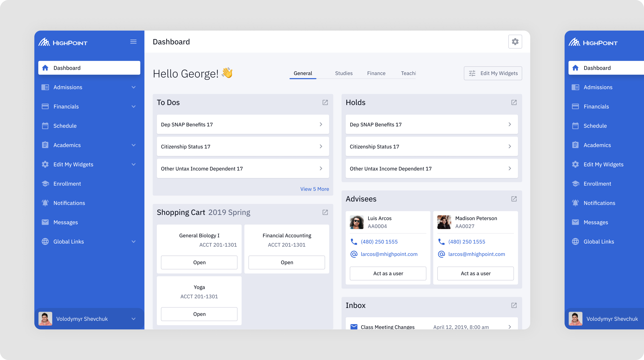Open Citizenship Status 17 in To Dos
Image resolution: width=644 pixels, height=360 pixels.
tap(243, 146)
